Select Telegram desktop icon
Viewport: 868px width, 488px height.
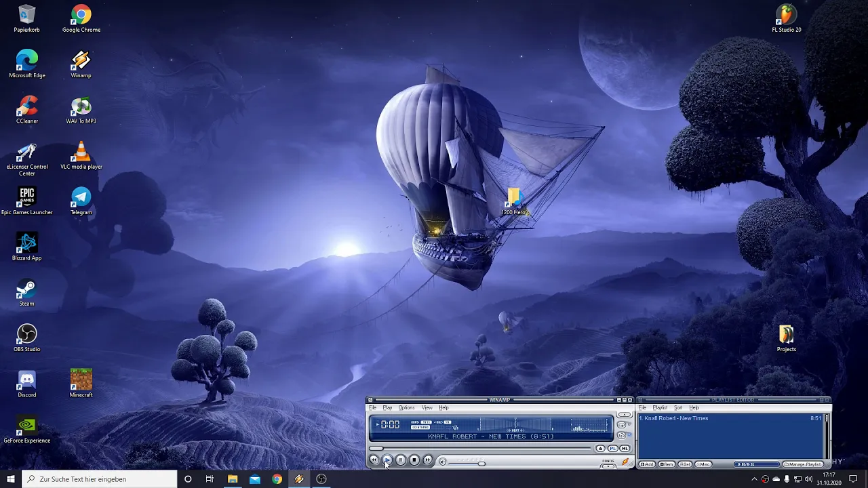[x=81, y=201]
